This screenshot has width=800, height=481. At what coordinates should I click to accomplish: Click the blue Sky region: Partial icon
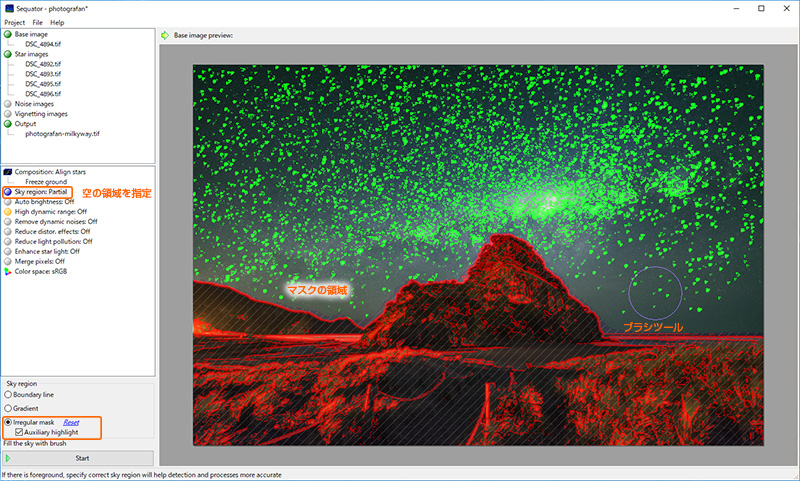coord(8,192)
